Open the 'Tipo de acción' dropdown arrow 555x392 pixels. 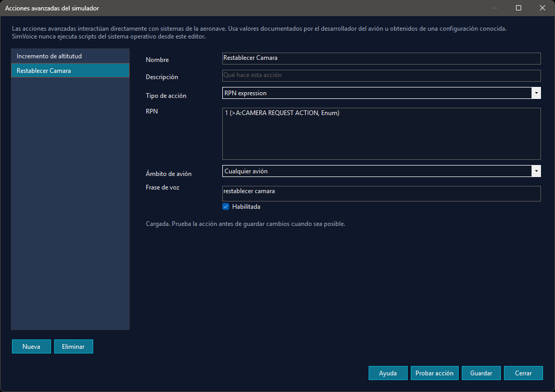[x=536, y=93]
